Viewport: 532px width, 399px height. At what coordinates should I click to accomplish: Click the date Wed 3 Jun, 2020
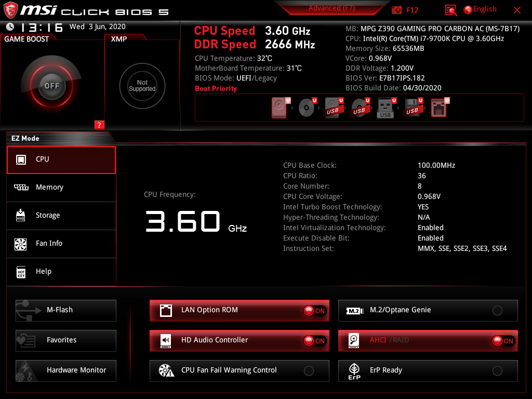click(97, 27)
